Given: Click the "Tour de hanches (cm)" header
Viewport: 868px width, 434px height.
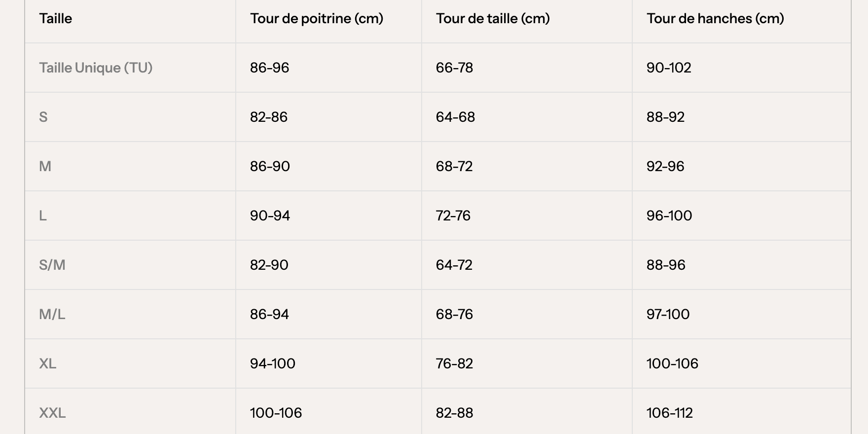Looking at the screenshot, I should pyautogui.click(x=715, y=19).
